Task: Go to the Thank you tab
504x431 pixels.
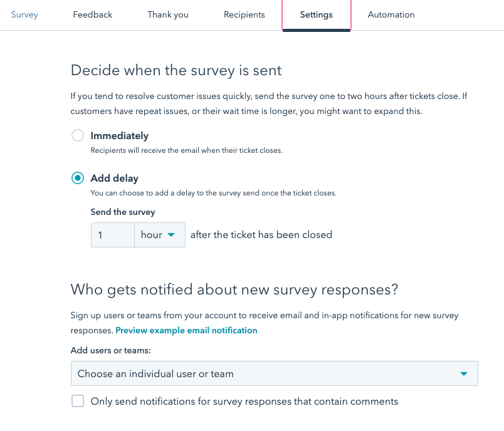Action: click(x=168, y=14)
